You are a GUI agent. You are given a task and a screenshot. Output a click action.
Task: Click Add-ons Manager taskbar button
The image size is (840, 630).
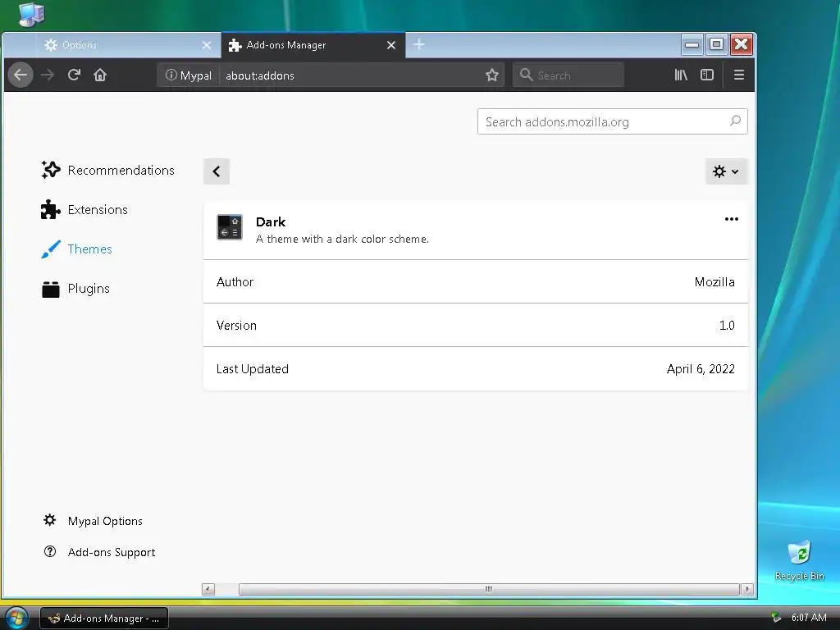tap(104, 619)
